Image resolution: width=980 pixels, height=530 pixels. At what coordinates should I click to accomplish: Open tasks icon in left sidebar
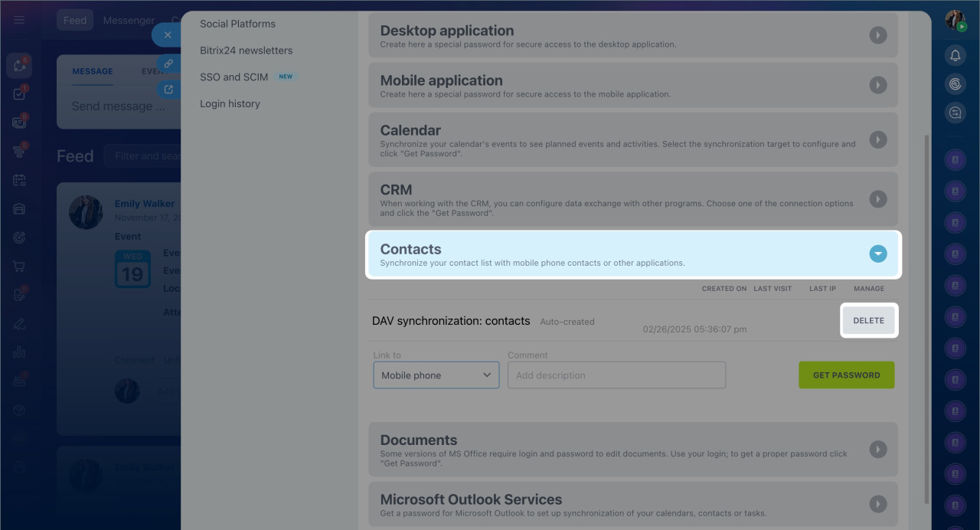point(19,94)
